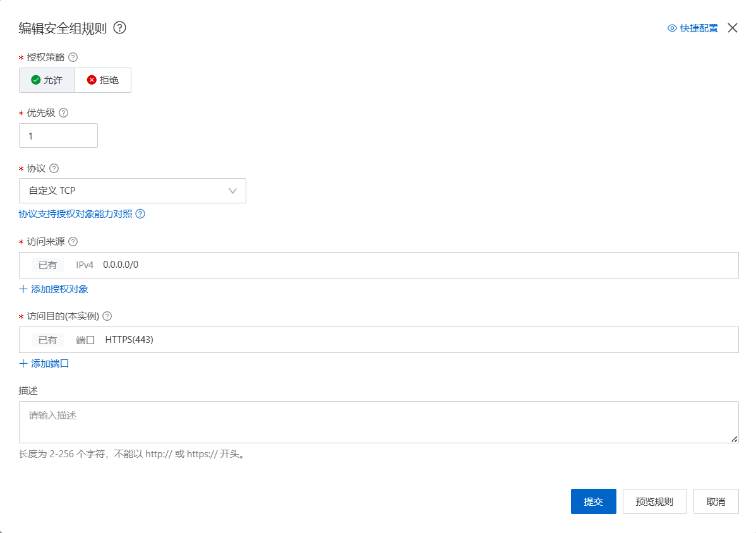This screenshot has width=756, height=533.
Task: Open the 自定义 TCP protocol dropdown
Action: pyautogui.click(x=133, y=191)
